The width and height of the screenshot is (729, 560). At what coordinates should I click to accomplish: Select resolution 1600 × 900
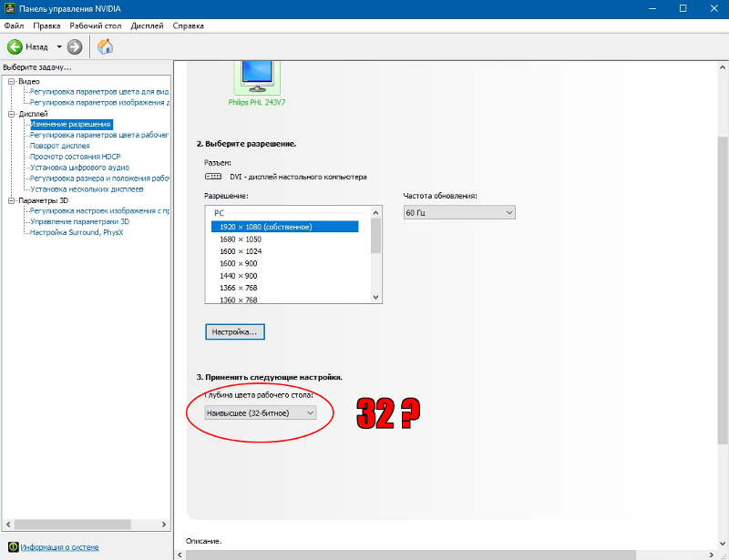coord(239,263)
